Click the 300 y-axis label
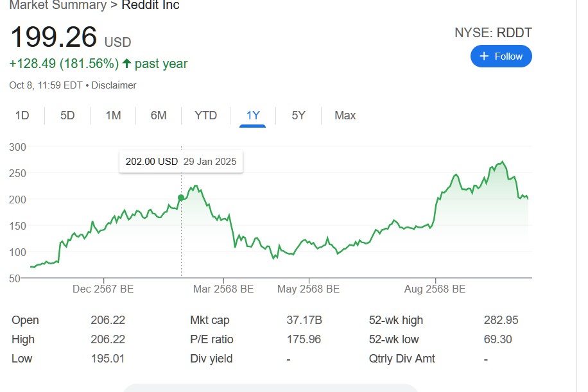Image resolution: width=588 pixels, height=392 pixels. pos(17,147)
